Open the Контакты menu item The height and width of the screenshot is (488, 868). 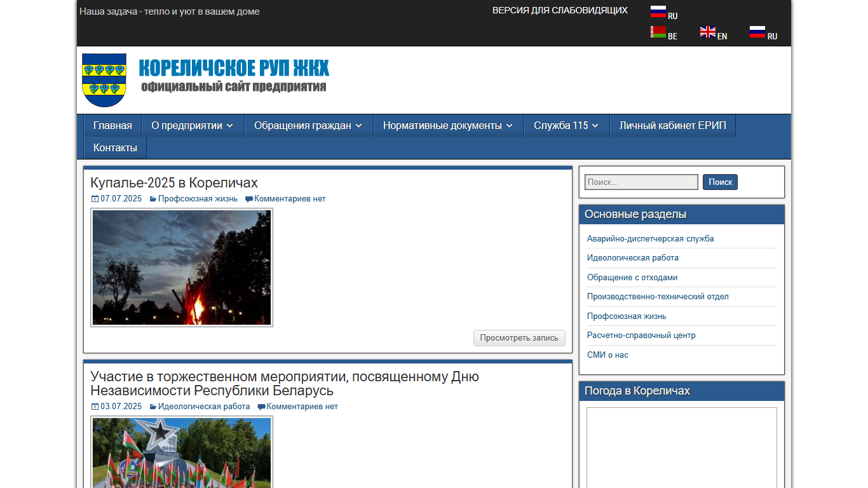(x=115, y=148)
